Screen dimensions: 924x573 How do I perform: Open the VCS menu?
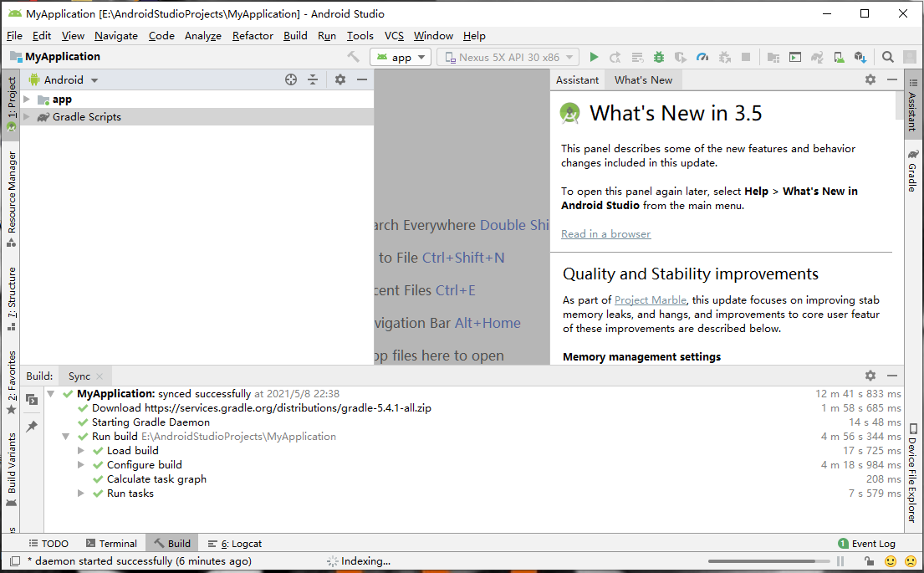[x=394, y=36]
